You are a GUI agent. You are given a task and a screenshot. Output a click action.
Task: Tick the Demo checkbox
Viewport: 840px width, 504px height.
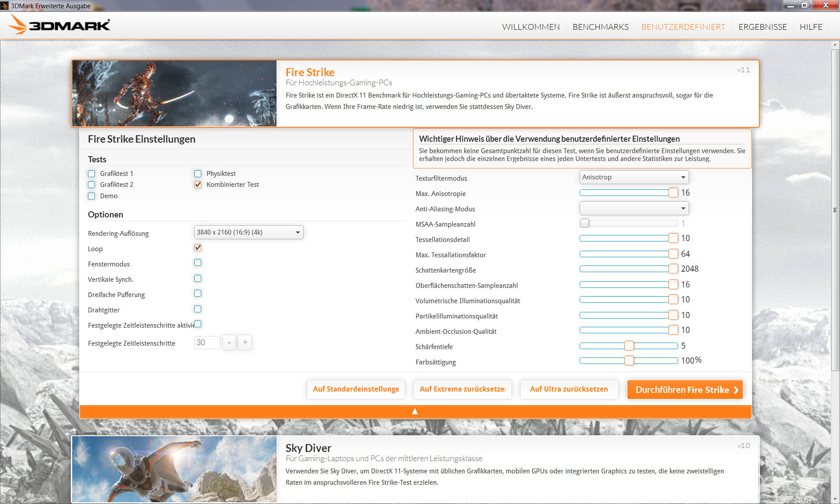pos(91,196)
